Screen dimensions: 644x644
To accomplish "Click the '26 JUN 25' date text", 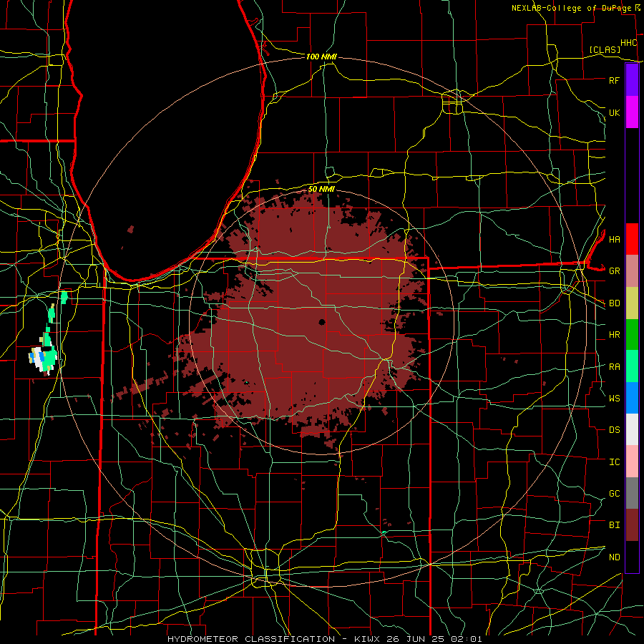I will [x=415, y=639].
